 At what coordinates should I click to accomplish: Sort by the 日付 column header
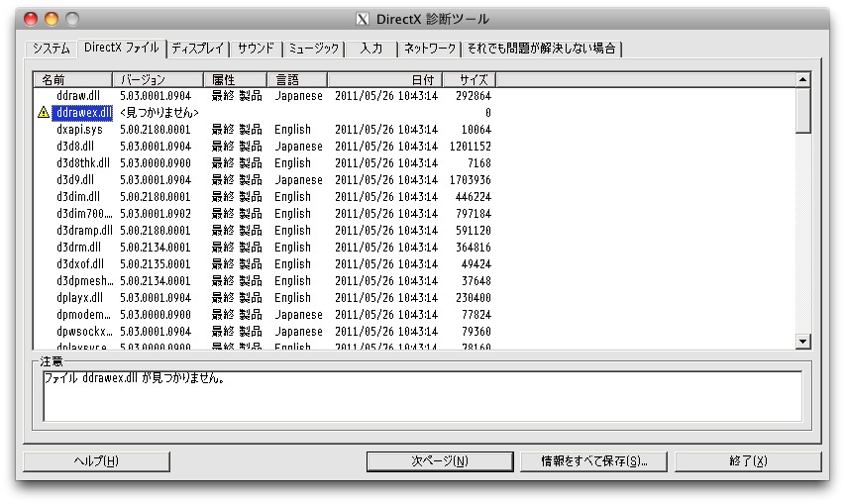click(384, 80)
